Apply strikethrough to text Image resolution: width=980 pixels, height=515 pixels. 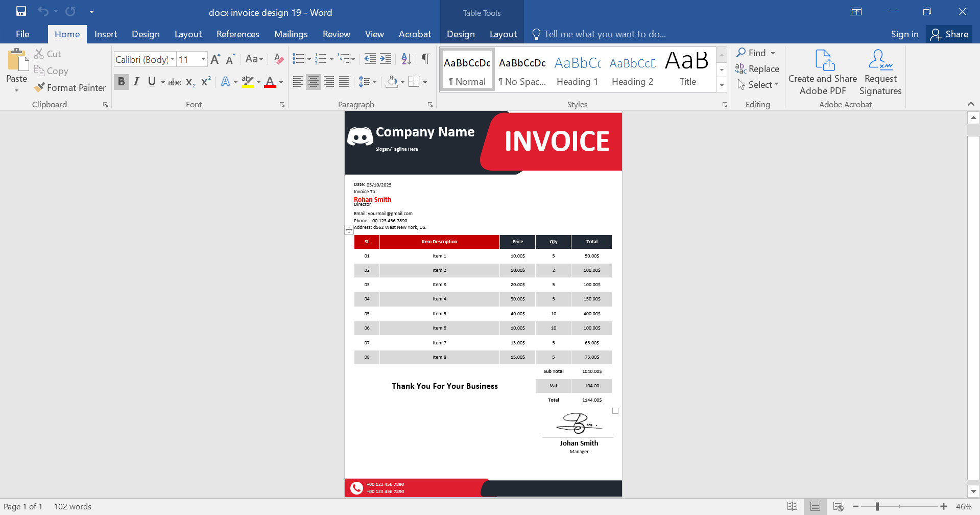click(174, 81)
